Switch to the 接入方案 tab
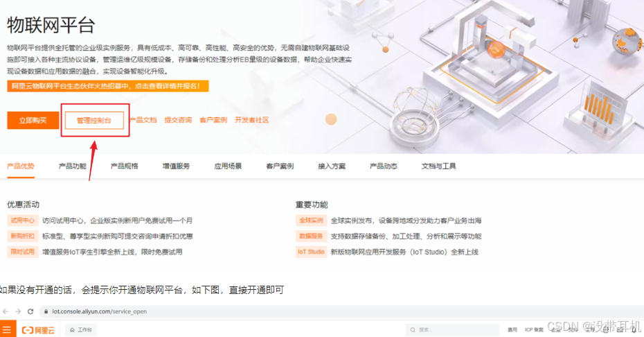 (x=332, y=166)
